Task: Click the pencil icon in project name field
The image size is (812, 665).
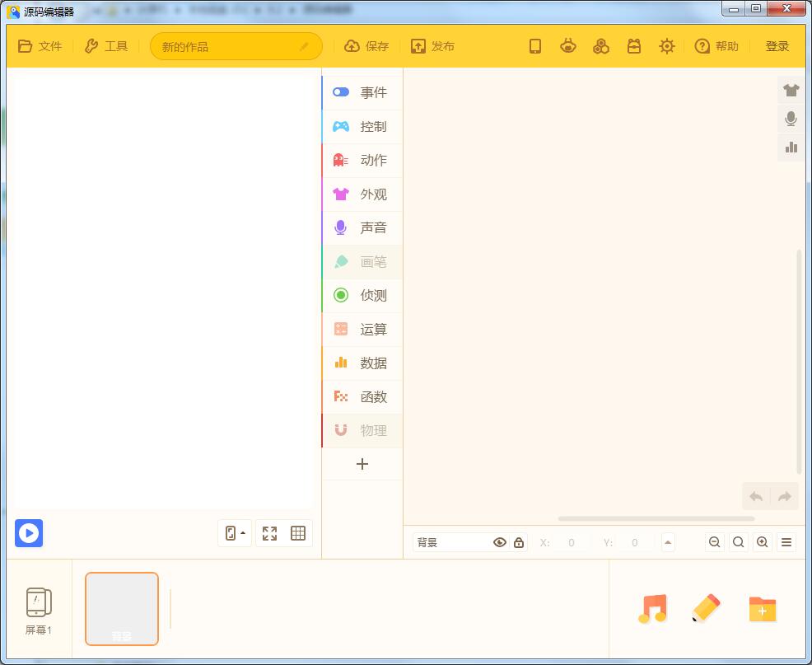Action: [x=303, y=47]
